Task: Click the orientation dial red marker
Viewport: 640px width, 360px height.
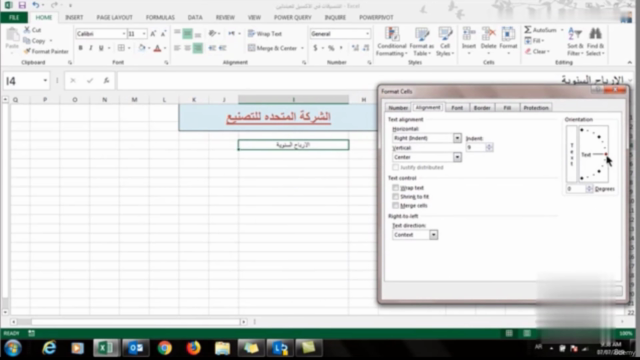Action: coord(606,154)
